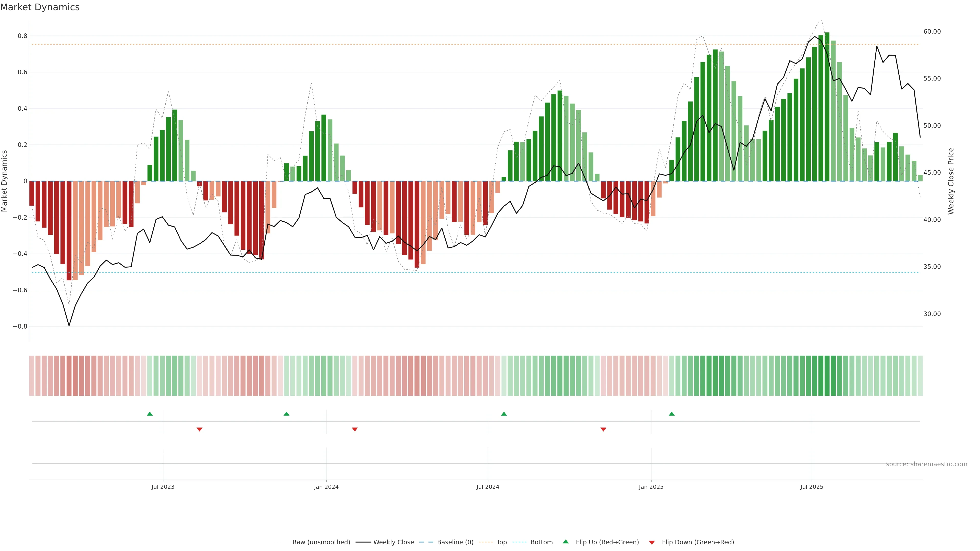Image resolution: width=980 pixels, height=551 pixels.
Task: Click the green Flip Up triangle before Jul 2023
Action: click(150, 414)
